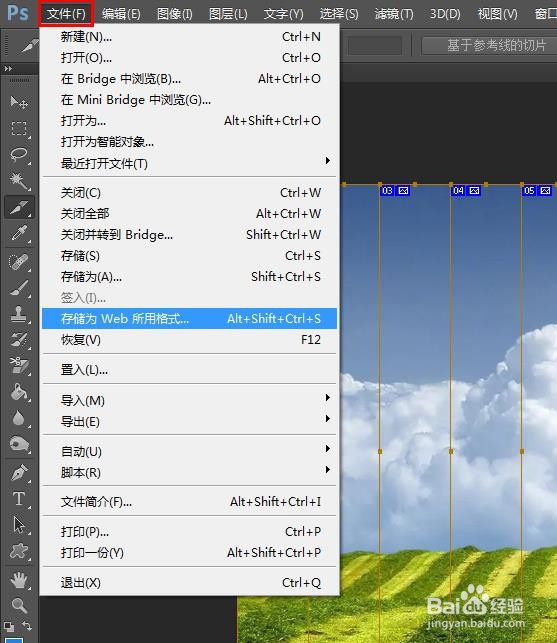Reset default foreground and background colors

pyautogui.click(x=9, y=626)
